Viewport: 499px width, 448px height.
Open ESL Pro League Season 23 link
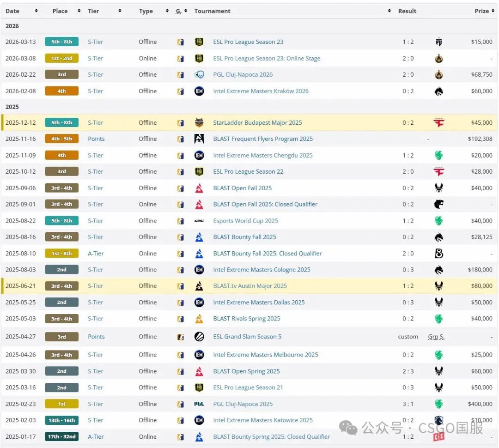[x=248, y=42]
